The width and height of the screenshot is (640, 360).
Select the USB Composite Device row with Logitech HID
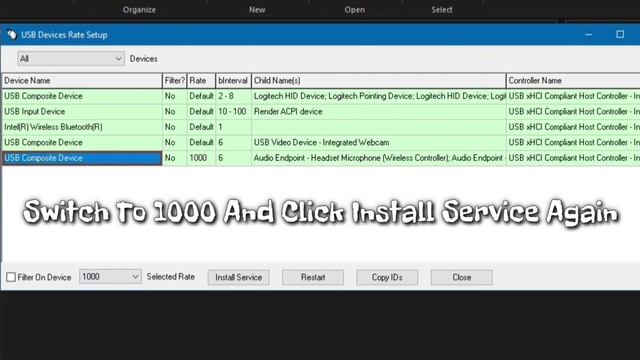click(321, 96)
